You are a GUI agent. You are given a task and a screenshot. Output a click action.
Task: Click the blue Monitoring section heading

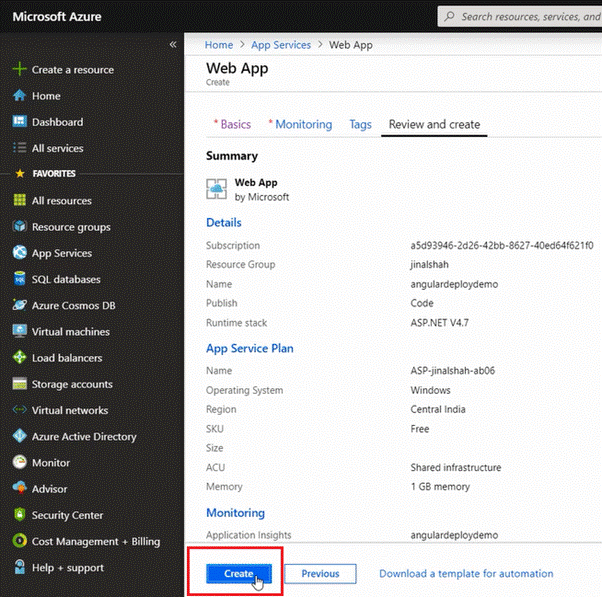pyautogui.click(x=235, y=513)
